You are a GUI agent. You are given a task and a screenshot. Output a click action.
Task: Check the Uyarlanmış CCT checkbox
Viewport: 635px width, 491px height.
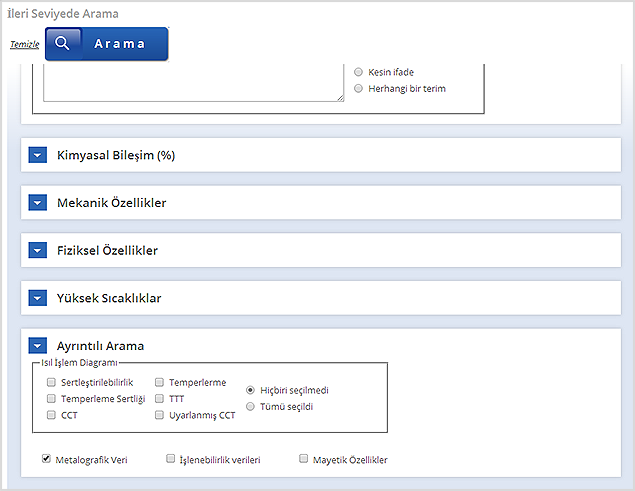click(160, 415)
